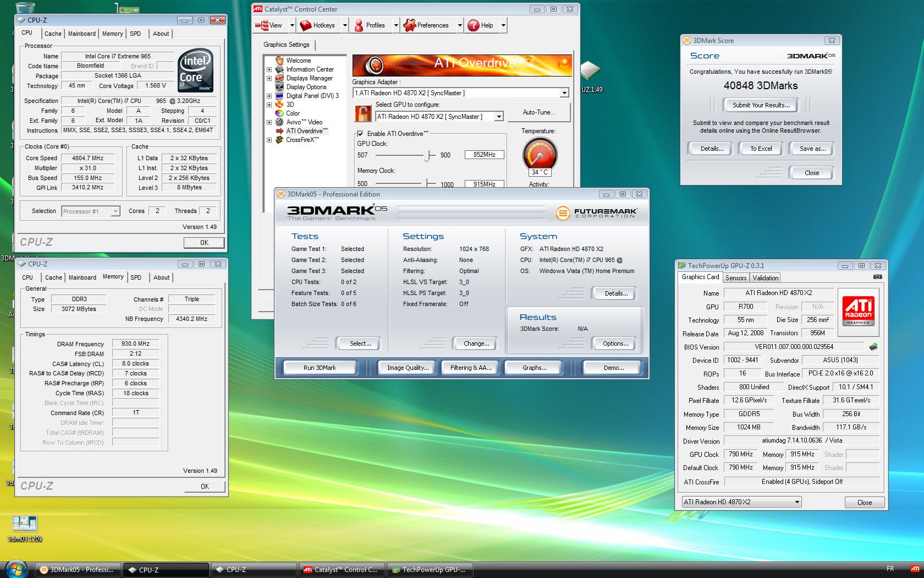Screen dimensions: 924x578
Task: Click Details button in 3DMark Score window
Action: pyautogui.click(x=711, y=149)
